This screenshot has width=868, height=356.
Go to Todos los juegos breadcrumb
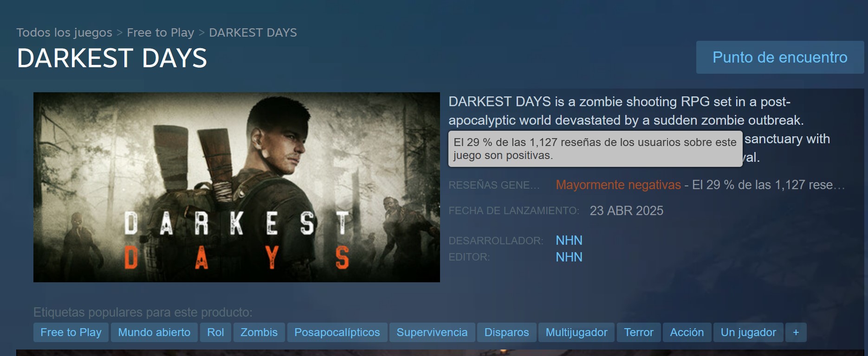64,32
